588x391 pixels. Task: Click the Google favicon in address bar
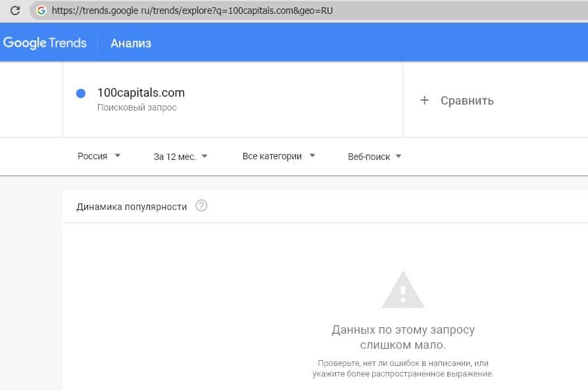coord(41,11)
